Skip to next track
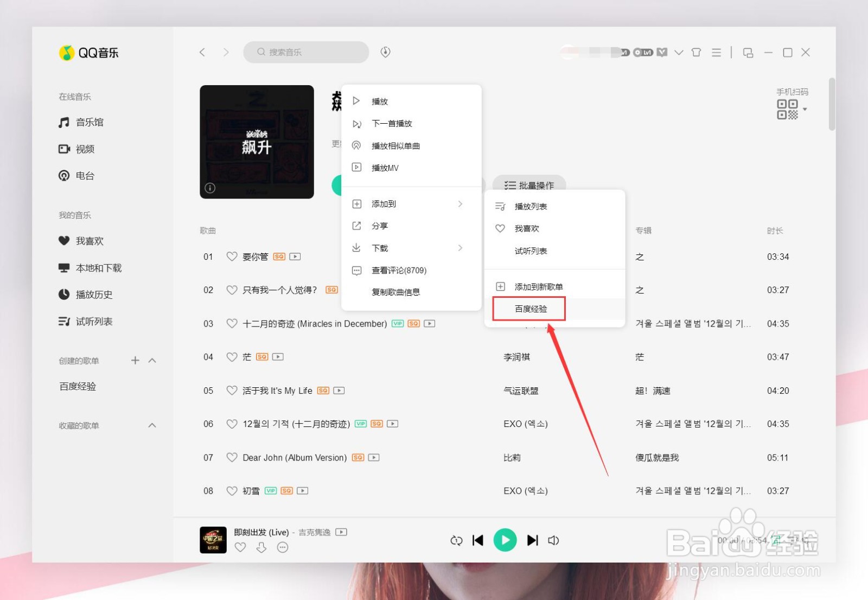The height and width of the screenshot is (600, 868). (533, 540)
